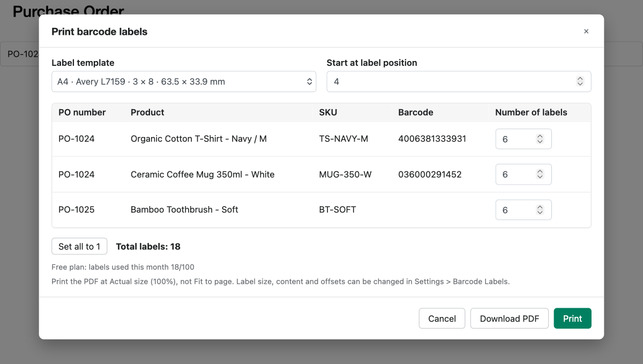
Task: Focus label count for Ceramic Coffee Mug
Action: pos(524,175)
